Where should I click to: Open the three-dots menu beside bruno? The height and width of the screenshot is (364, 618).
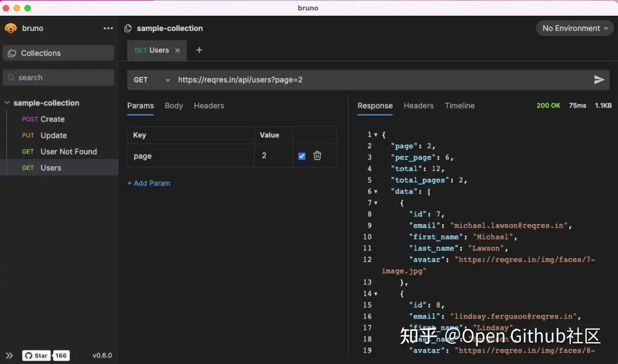(108, 28)
